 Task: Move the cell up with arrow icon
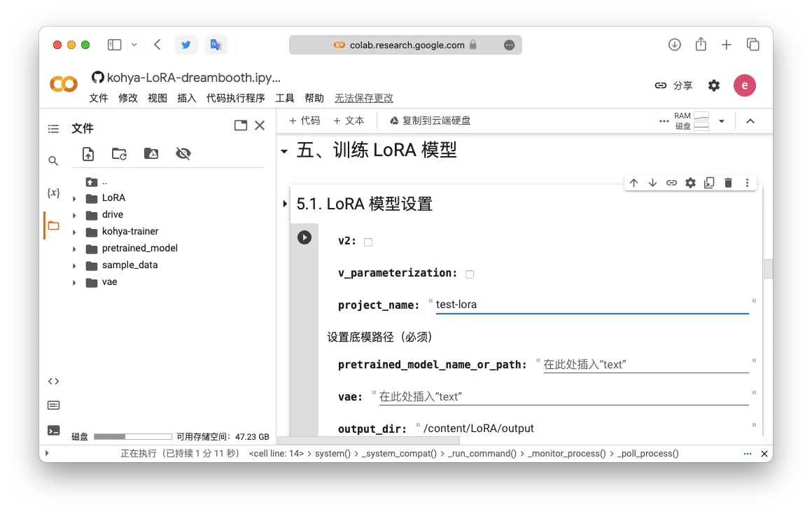(633, 183)
